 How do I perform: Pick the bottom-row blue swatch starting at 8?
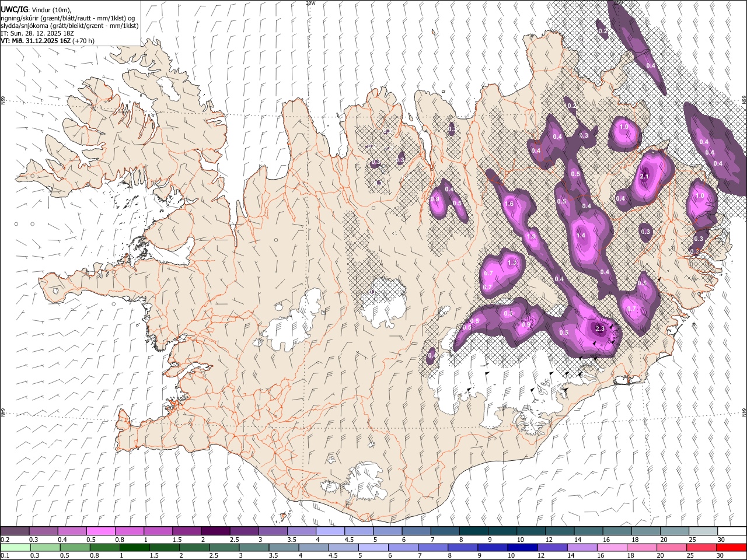point(463,547)
